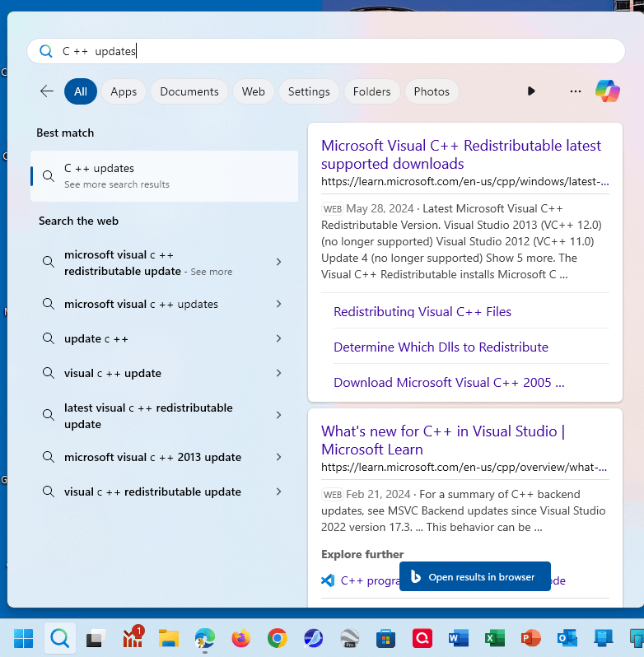Select best match 'C ++ updates' result
Image resolution: width=644 pixels, height=657 pixels.
pyautogui.click(x=164, y=176)
